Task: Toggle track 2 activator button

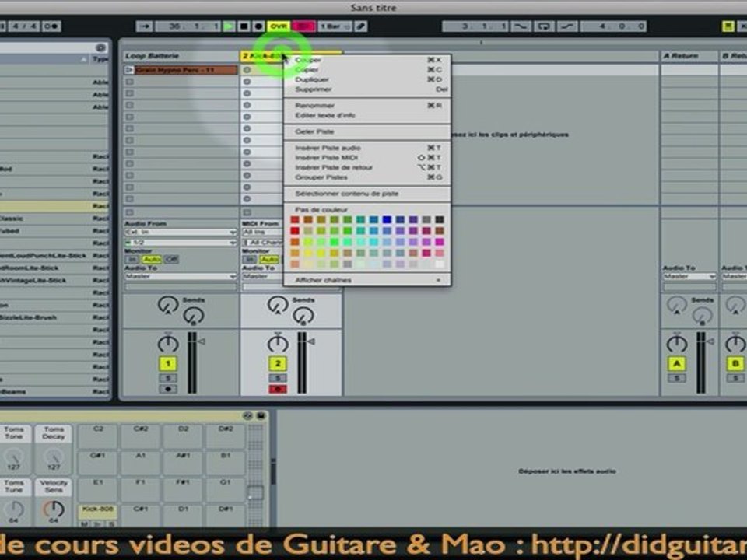Action: (x=278, y=364)
